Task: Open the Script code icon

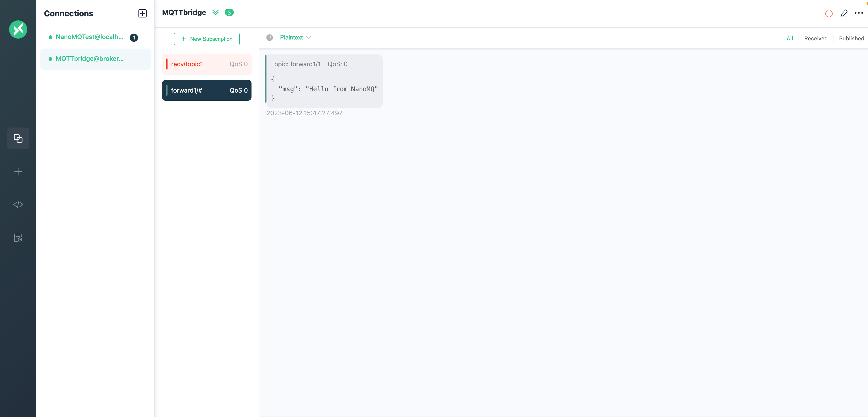Action: point(18,204)
